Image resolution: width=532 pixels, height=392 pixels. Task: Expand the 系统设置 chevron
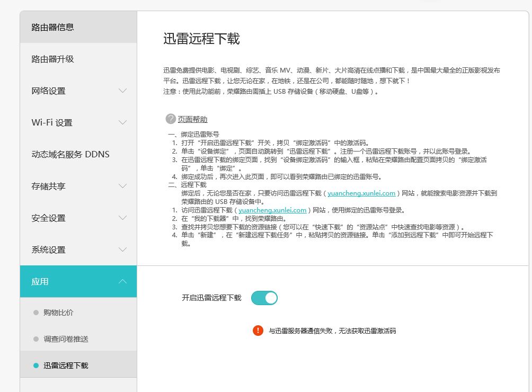pos(122,250)
